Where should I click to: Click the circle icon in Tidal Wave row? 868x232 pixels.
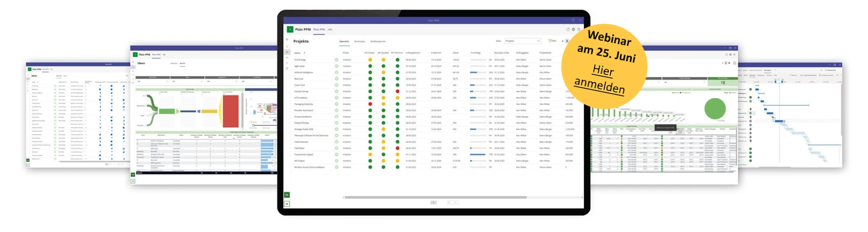(x=336, y=148)
